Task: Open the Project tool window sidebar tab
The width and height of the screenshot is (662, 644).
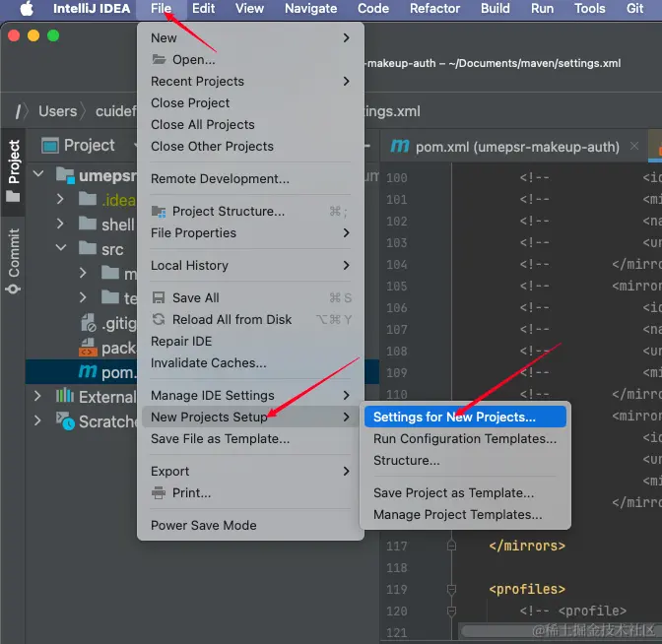Action: click(14, 171)
